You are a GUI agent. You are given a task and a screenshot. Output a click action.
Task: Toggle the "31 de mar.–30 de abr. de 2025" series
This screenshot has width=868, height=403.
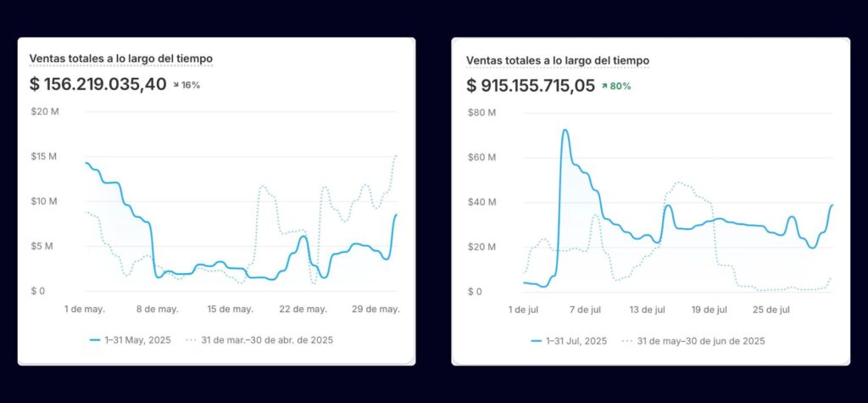(x=267, y=340)
